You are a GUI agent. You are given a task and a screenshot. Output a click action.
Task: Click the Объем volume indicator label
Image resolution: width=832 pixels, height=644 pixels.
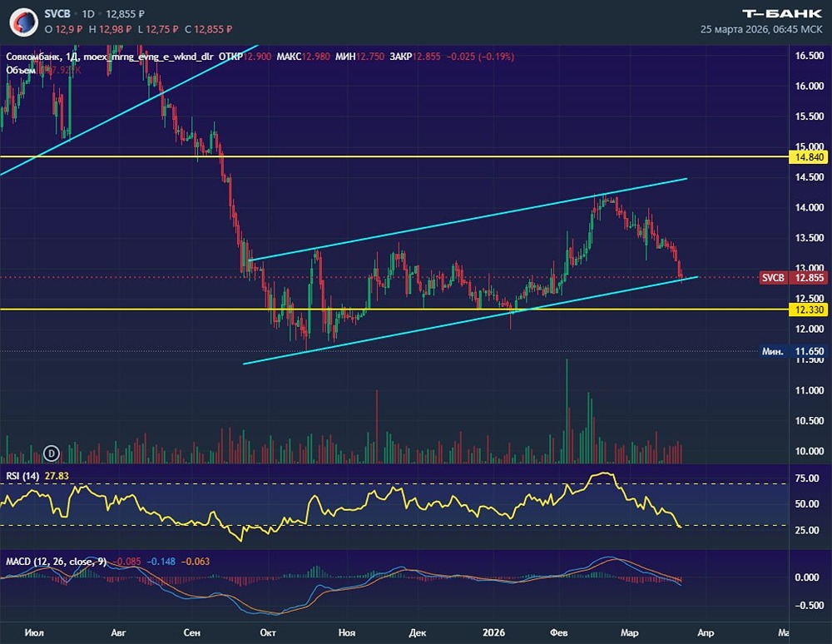tap(21, 70)
